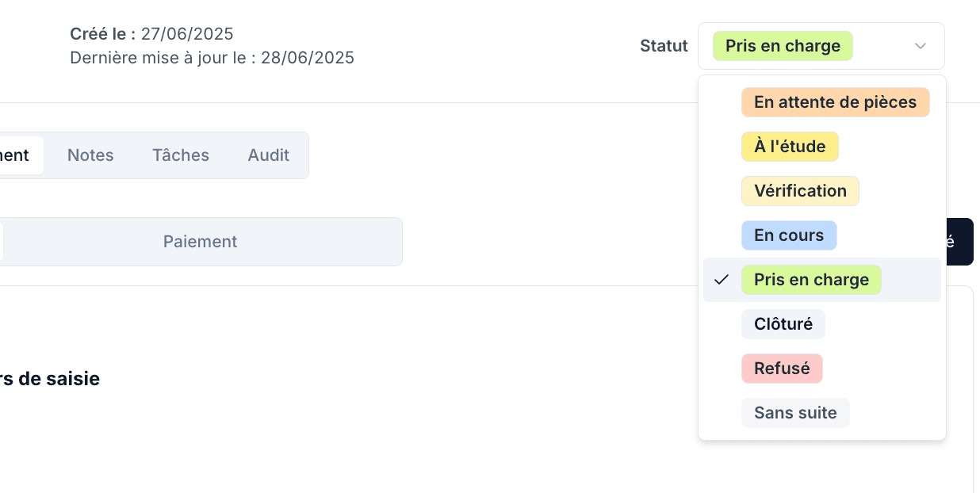This screenshot has height=493, width=980.
Task: Select the 'En attente de pièces' status
Action: [x=835, y=102]
